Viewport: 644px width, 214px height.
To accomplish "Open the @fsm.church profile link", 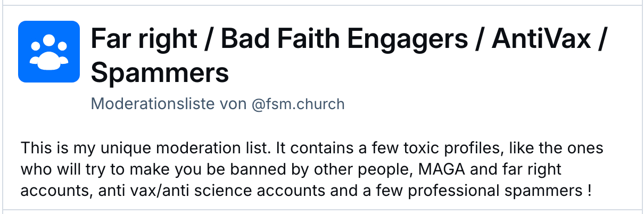I will click(298, 104).
